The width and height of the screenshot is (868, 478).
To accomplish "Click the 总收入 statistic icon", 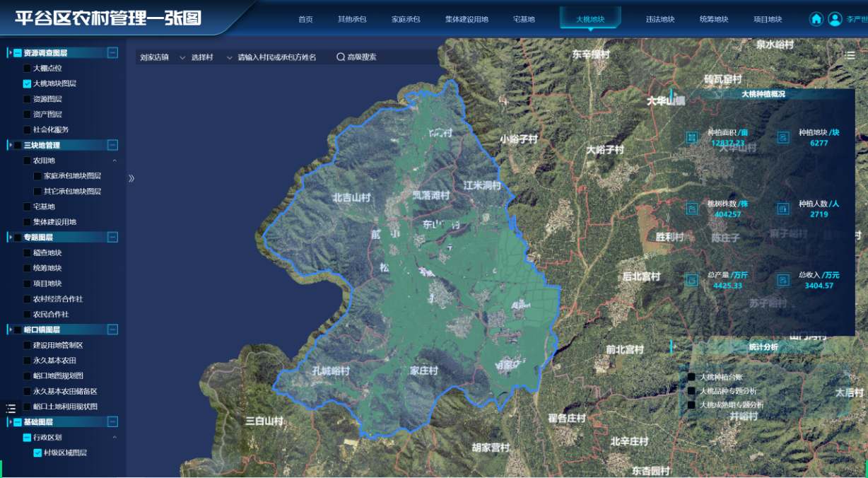I will point(783,280).
